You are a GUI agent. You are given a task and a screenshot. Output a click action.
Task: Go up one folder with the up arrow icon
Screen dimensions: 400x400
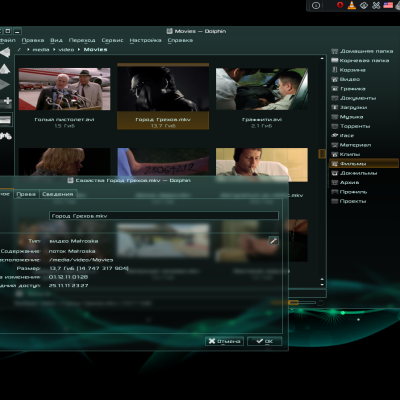(x=5, y=69)
